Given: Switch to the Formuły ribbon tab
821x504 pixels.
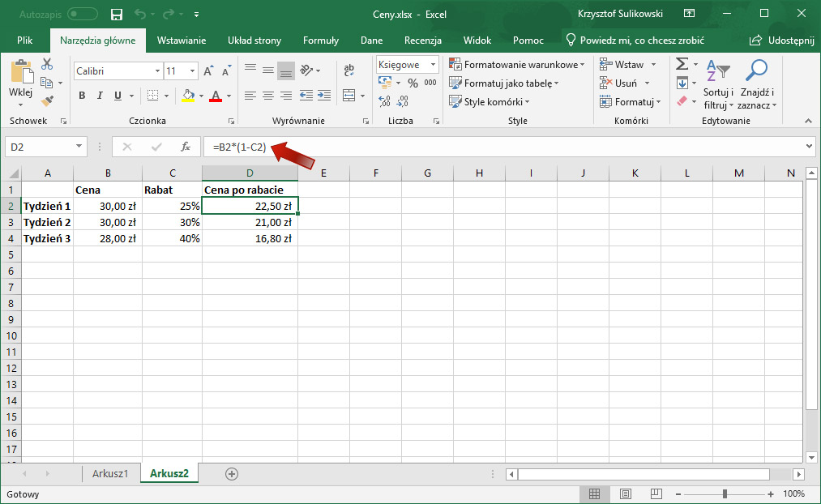Looking at the screenshot, I should click(x=320, y=40).
